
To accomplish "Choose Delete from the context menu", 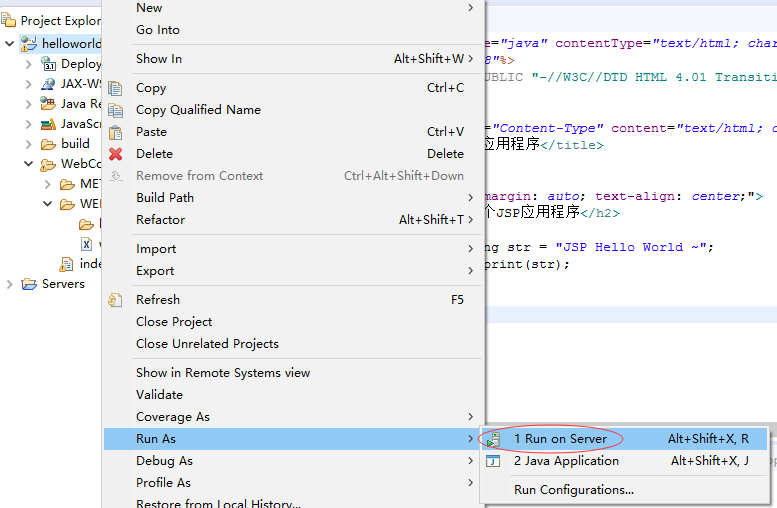I will [x=292, y=154].
